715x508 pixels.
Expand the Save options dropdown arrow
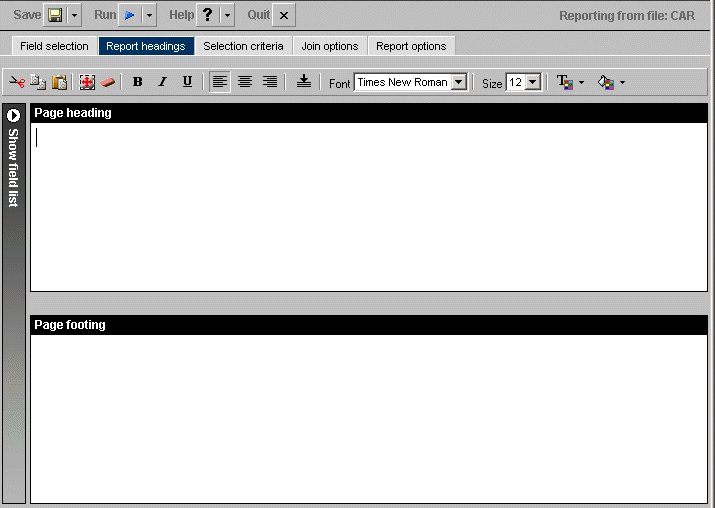point(75,16)
